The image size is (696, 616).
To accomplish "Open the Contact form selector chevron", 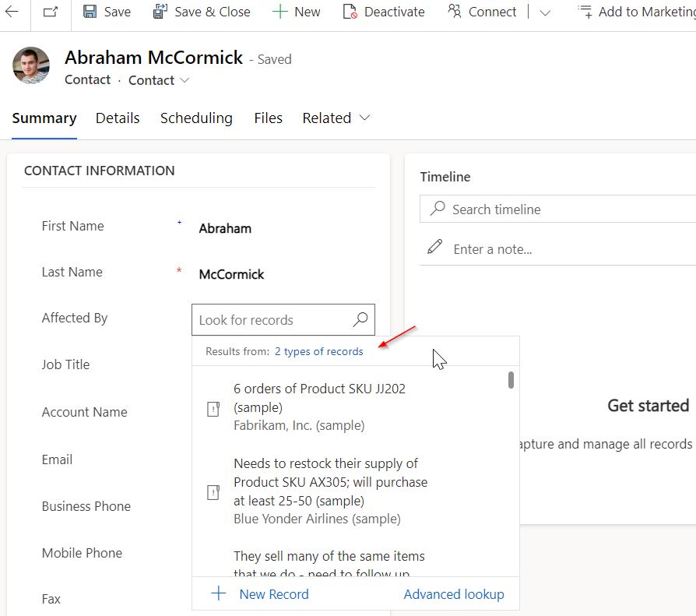I will (x=185, y=79).
